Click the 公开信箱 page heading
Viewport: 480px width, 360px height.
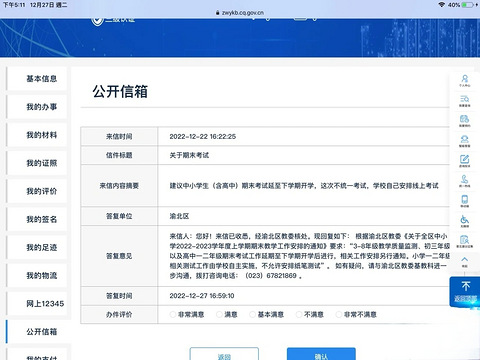120,91
